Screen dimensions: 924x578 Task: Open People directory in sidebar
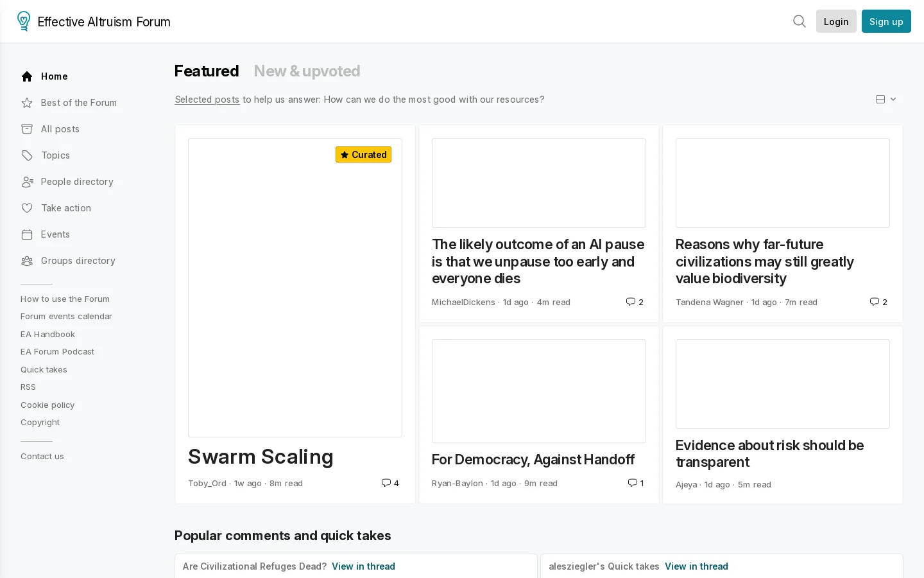(77, 182)
